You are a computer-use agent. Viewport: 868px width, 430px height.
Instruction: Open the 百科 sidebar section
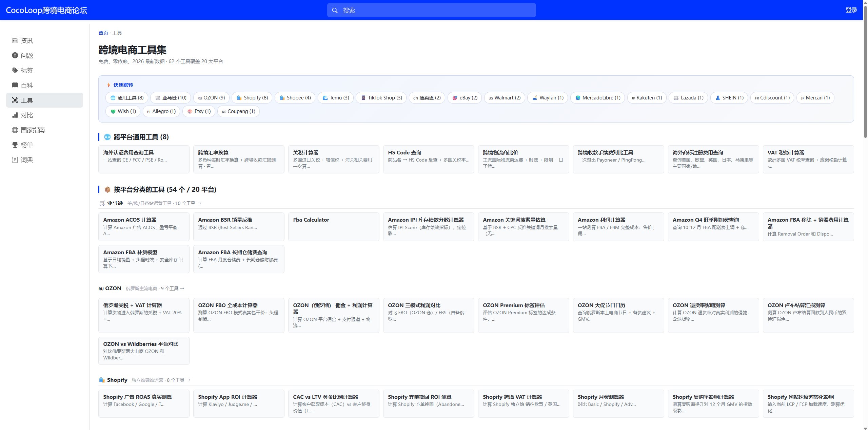click(x=44, y=85)
